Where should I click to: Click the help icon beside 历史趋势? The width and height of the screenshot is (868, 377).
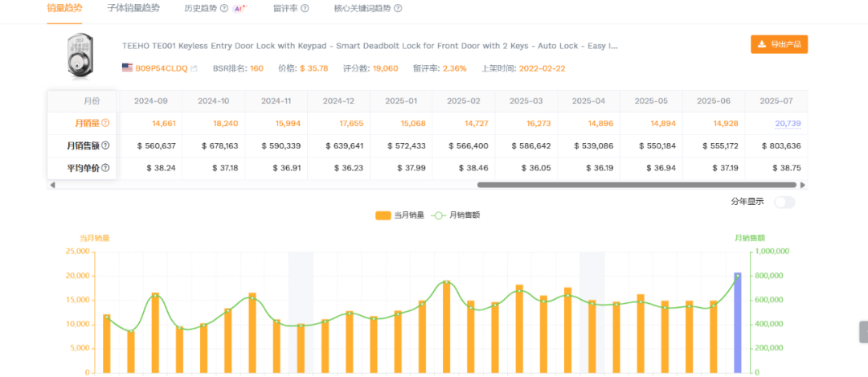pyautogui.click(x=224, y=8)
